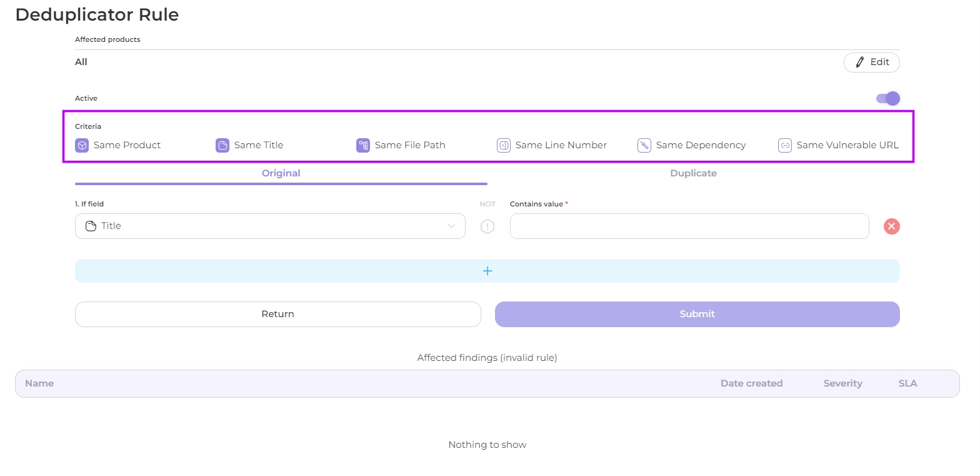Enable the Same Vulnerable URL criteria icon
Image resolution: width=980 pixels, height=476 pixels.
(x=785, y=145)
